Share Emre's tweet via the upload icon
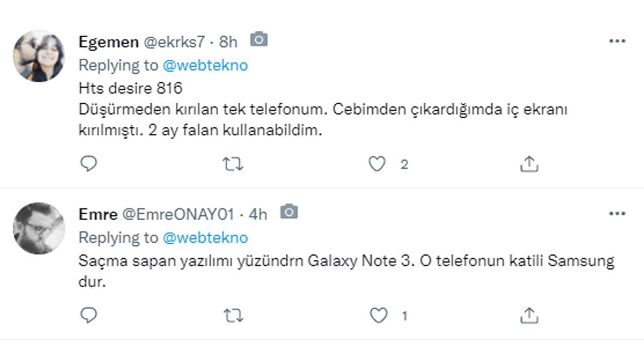Screen dimensions: 644x362 click(528, 316)
